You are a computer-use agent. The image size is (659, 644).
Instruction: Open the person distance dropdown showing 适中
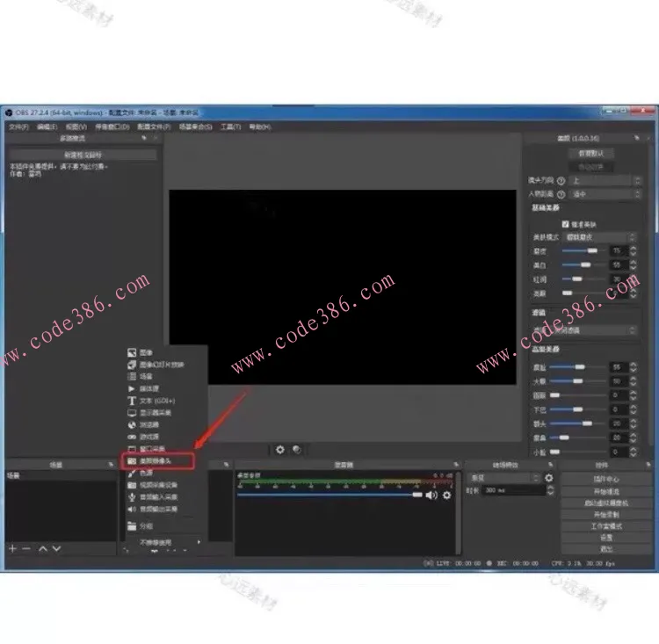pos(605,194)
